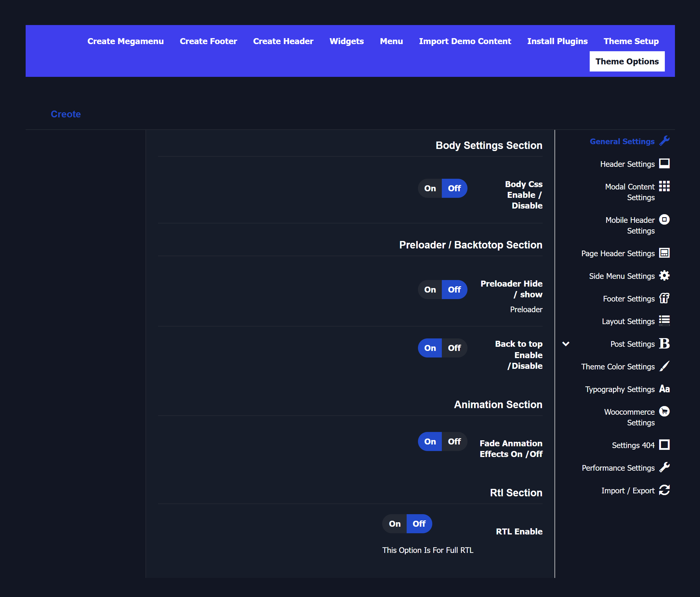Open Header Settings monitor icon
This screenshot has width=700, height=597.
tap(664, 164)
